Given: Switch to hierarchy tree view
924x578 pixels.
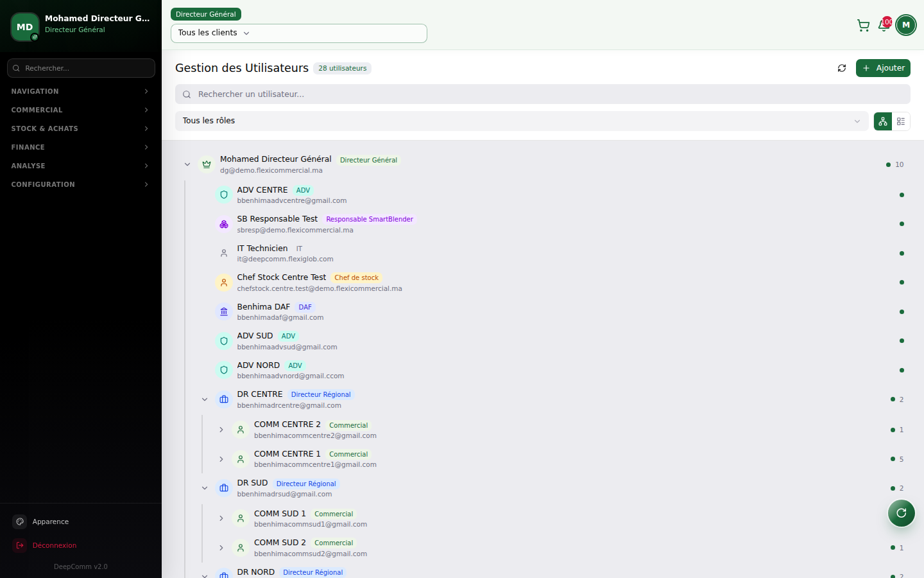Looking at the screenshot, I should click(883, 121).
